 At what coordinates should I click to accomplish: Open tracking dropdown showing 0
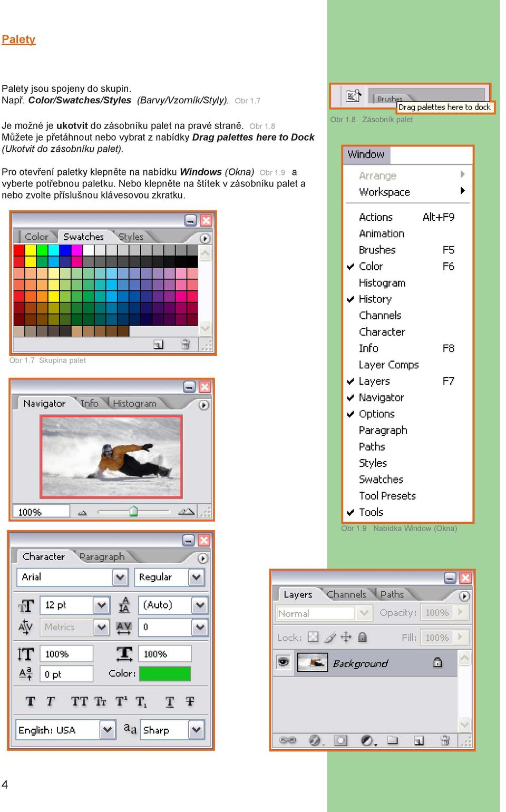(200, 627)
